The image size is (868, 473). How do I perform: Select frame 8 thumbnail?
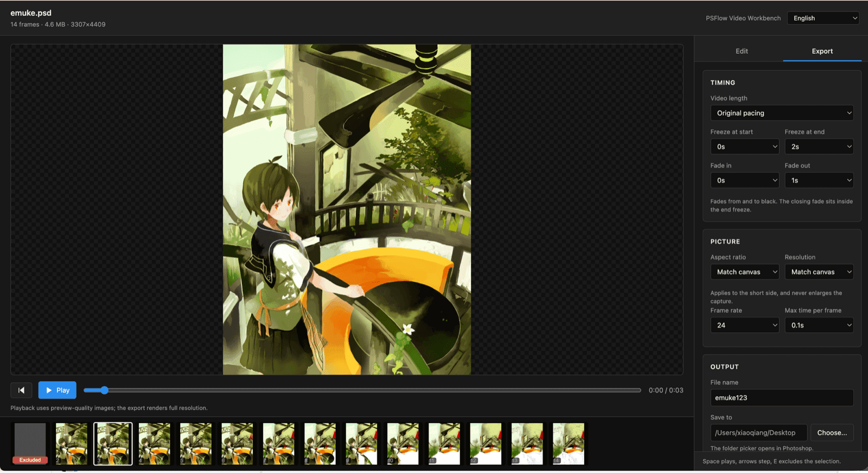(320, 444)
